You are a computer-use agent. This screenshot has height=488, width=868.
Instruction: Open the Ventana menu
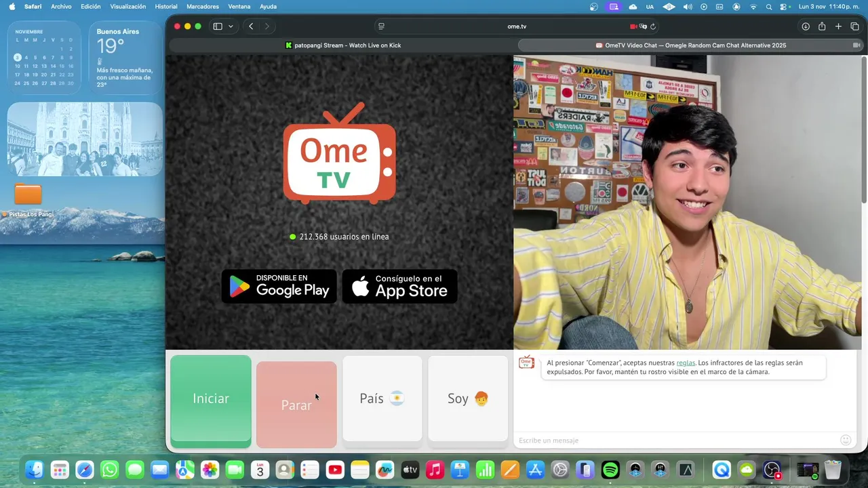[239, 6]
